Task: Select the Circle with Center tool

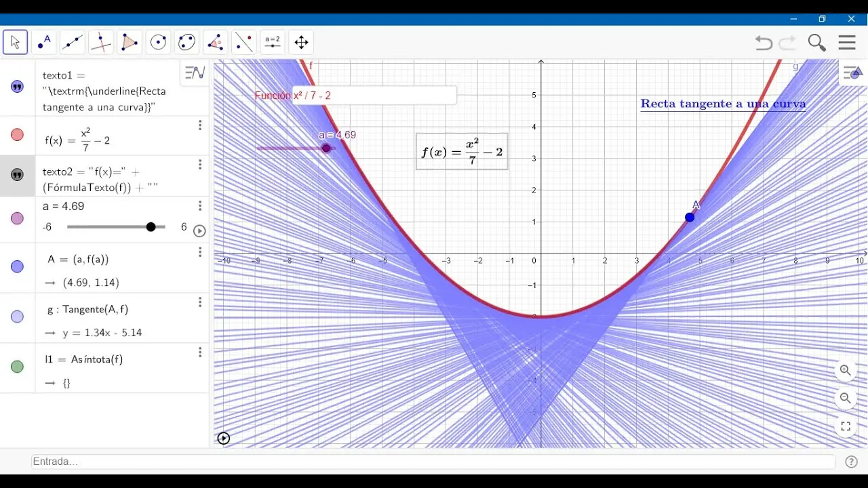Action: (x=158, y=42)
